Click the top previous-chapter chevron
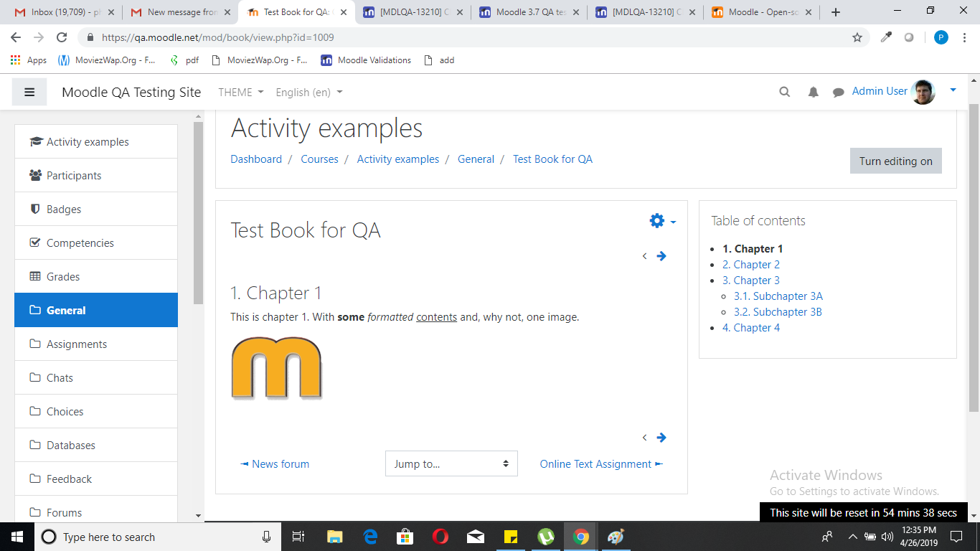The height and width of the screenshot is (551, 980). (644, 256)
